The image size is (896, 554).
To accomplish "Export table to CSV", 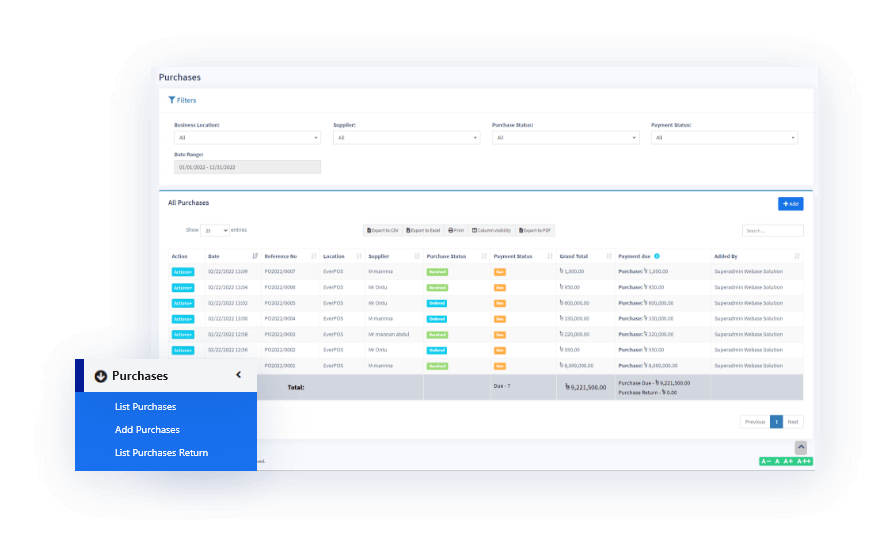I will (x=382, y=230).
